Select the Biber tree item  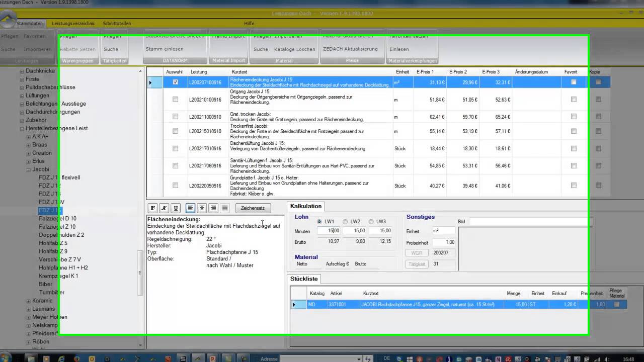pyautogui.click(x=45, y=285)
